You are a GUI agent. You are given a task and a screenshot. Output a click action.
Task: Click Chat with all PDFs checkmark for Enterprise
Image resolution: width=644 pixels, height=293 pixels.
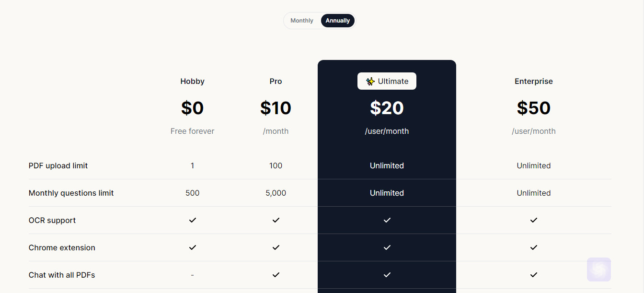tap(534, 275)
